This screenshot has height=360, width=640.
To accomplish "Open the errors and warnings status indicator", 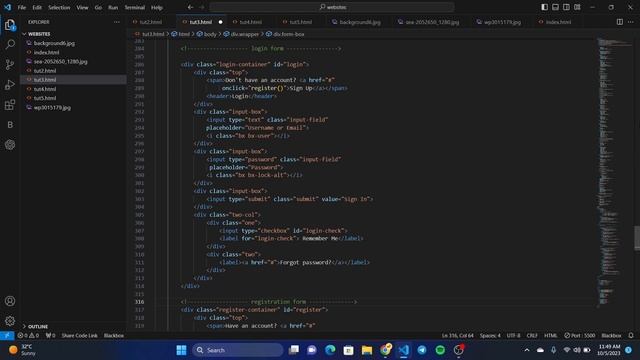I will click(x=28, y=336).
